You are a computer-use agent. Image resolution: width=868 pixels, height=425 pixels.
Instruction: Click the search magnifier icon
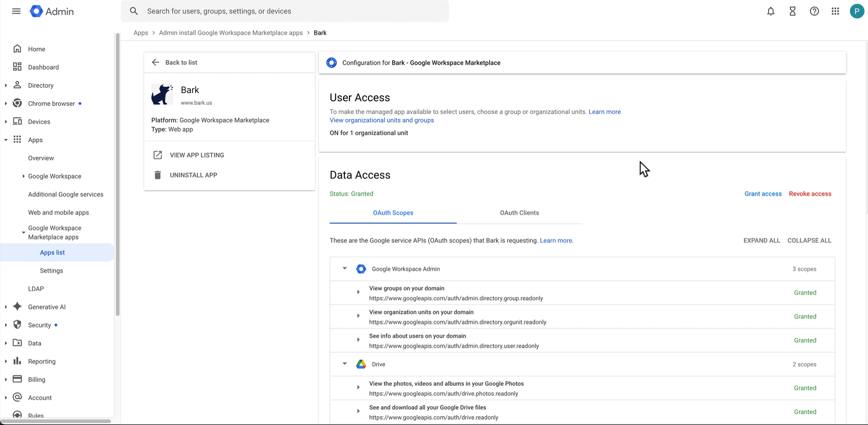click(134, 11)
